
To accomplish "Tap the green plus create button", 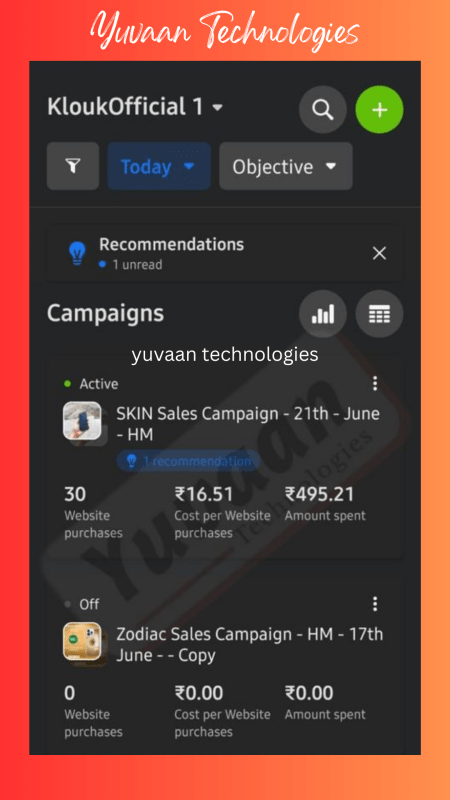I will (x=379, y=110).
